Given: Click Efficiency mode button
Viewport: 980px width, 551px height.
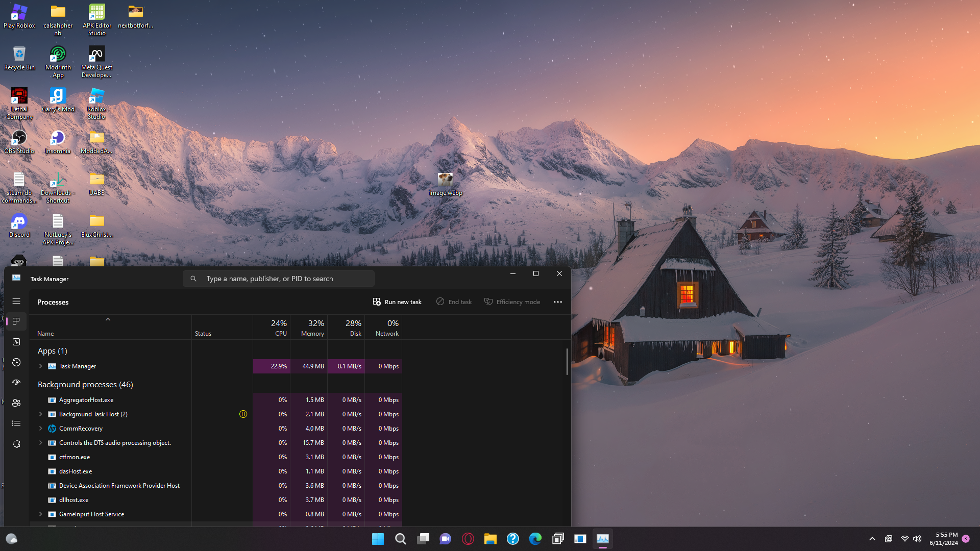Looking at the screenshot, I should [512, 302].
